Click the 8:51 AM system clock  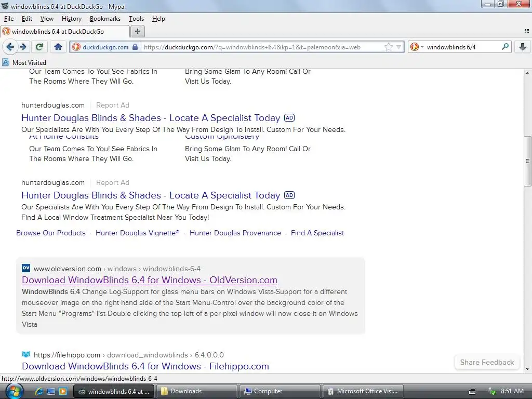[512, 391]
